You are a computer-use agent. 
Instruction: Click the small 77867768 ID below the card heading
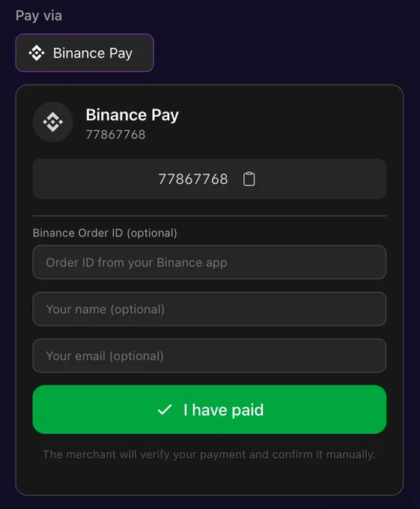(115, 135)
